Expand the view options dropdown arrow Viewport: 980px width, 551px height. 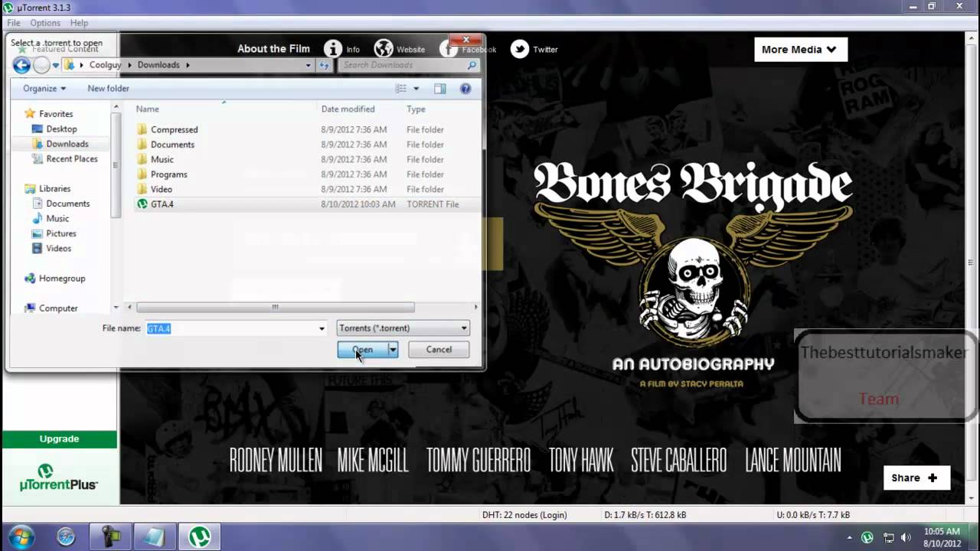(x=416, y=89)
